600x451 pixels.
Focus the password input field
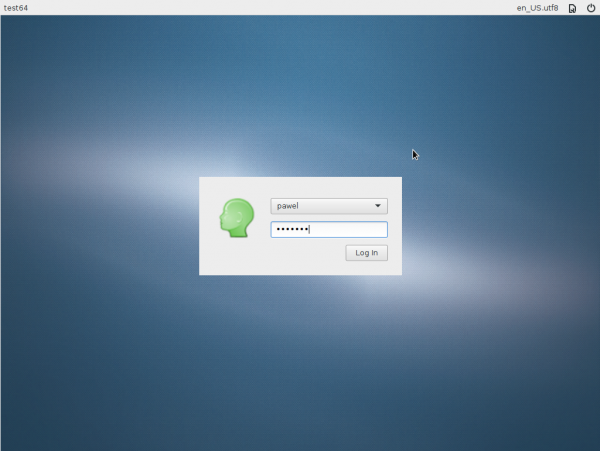(329, 230)
